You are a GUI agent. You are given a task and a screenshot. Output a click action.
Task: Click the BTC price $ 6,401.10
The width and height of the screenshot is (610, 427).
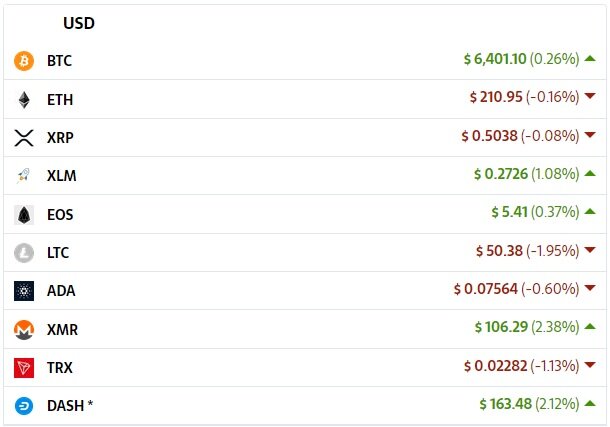pyautogui.click(x=495, y=59)
